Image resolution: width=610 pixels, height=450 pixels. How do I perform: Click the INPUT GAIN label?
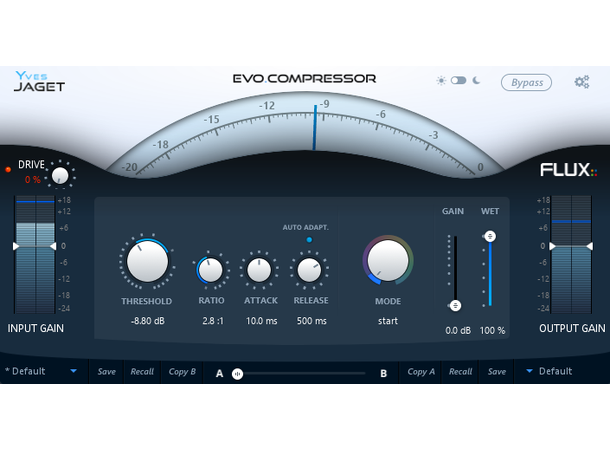coord(35,328)
